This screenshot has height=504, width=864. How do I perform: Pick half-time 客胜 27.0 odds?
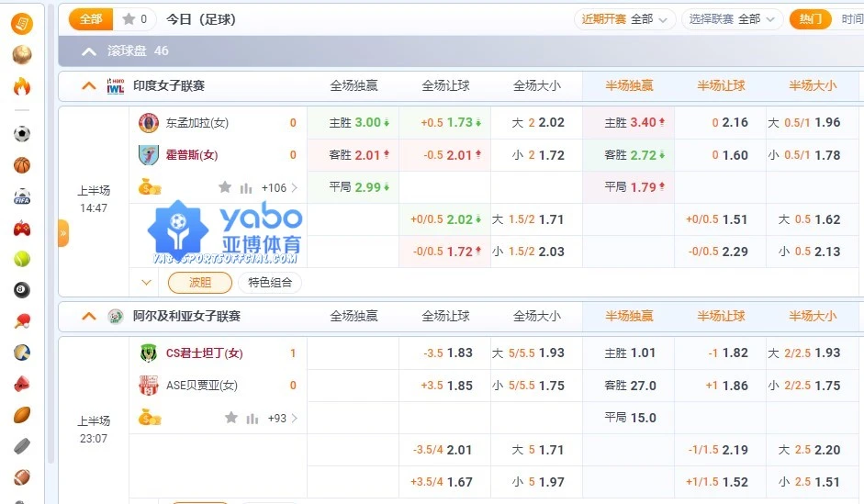pos(629,386)
